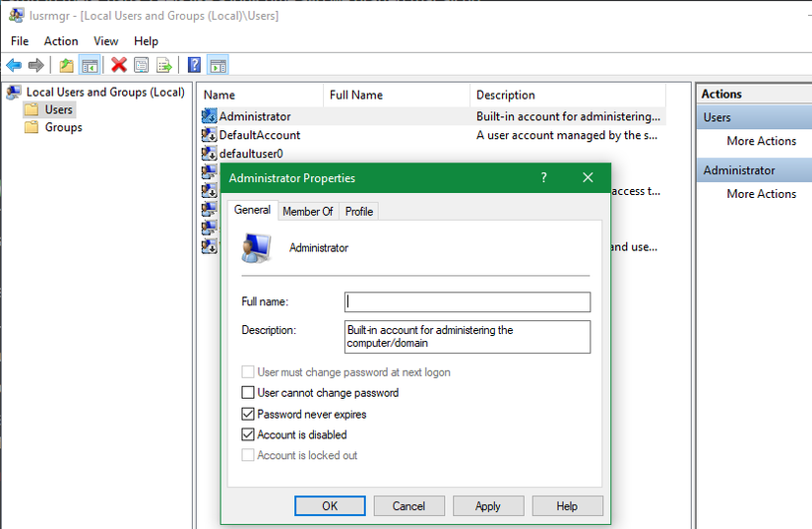812x529 pixels.
Task: Toggle Show/Hide Action Pane icon
Action: pyautogui.click(x=218, y=65)
